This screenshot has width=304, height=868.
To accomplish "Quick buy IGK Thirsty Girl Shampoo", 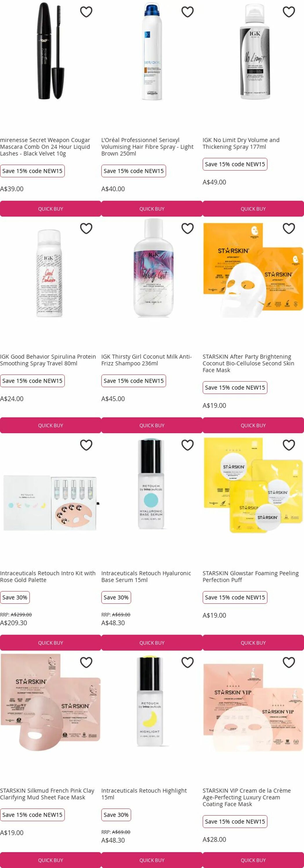I will pyautogui.click(x=152, y=426).
